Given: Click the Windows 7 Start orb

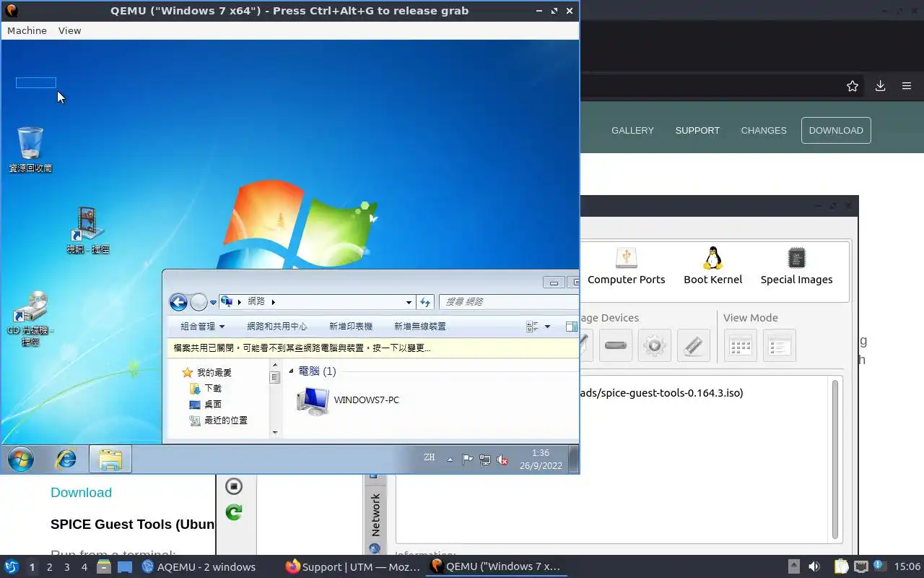Looking at the screenshot, I should pos(20,459).
